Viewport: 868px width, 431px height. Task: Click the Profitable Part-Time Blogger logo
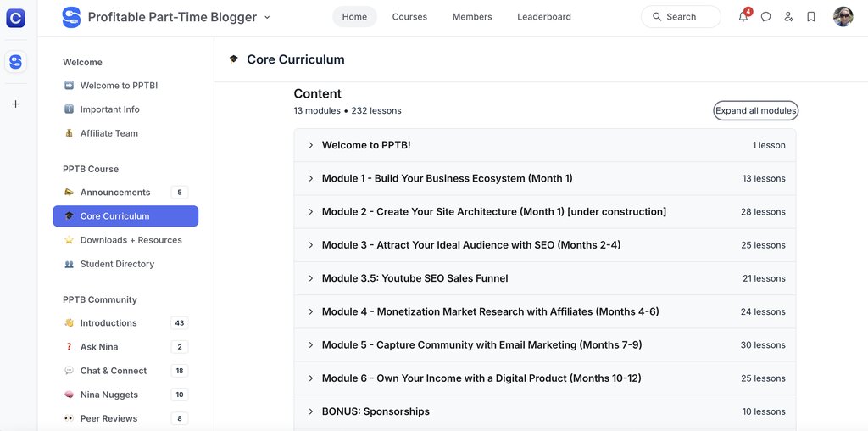71,17
